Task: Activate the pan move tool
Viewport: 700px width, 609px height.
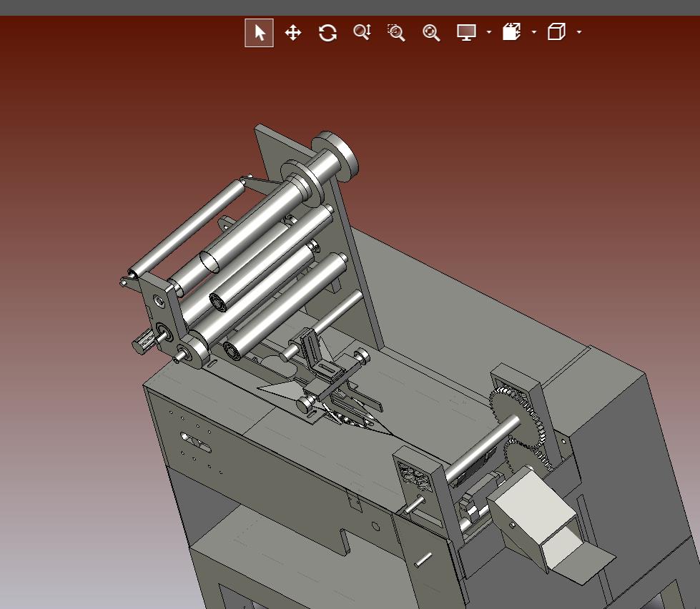Action: click(293, 33)
